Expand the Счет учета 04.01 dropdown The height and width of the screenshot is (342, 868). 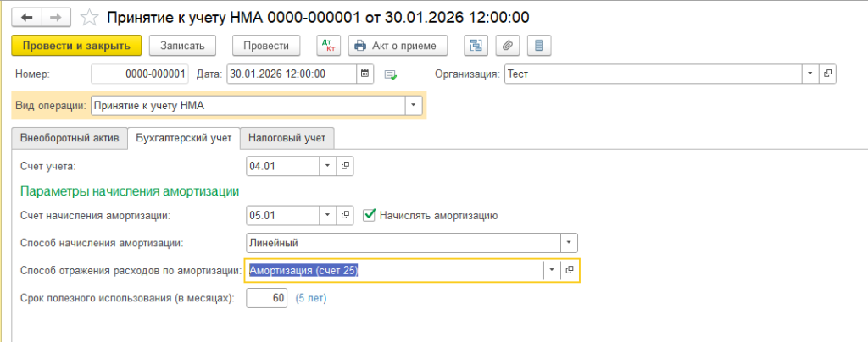click(328, 165)
